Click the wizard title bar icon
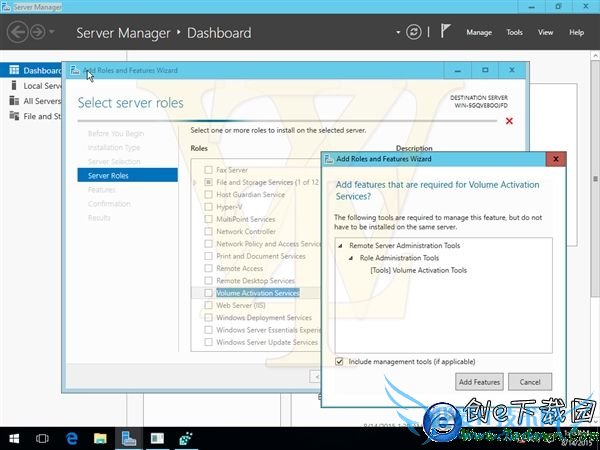 [75, 70]
